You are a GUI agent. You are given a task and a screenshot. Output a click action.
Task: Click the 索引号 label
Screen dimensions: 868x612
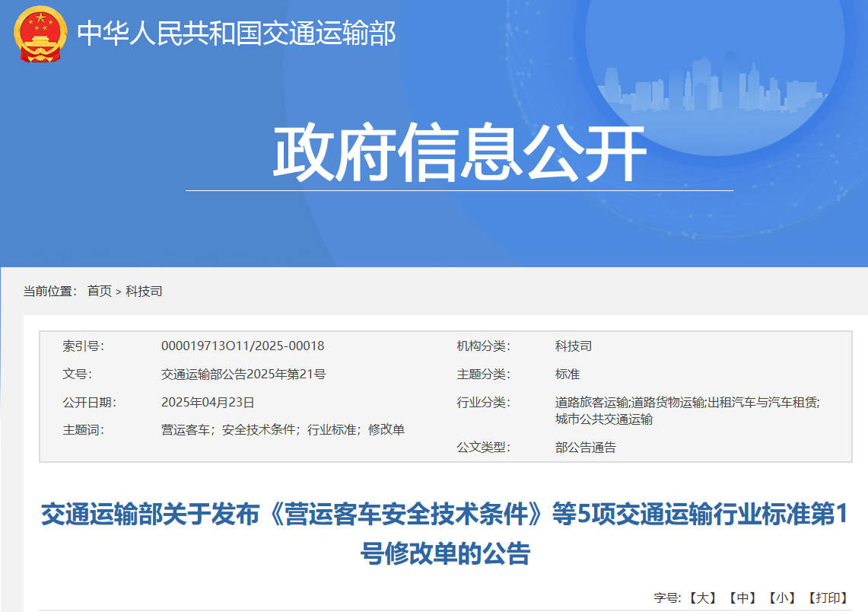point(83,346)
